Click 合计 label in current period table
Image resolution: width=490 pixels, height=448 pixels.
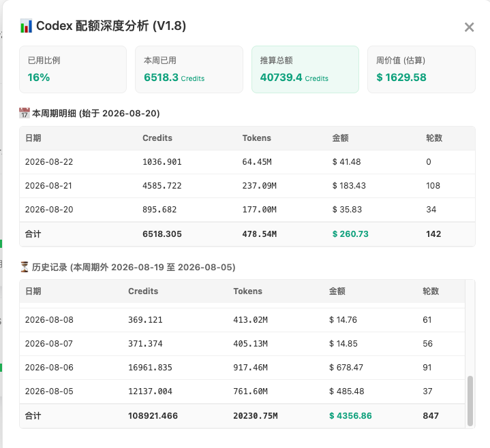[33, 234]
